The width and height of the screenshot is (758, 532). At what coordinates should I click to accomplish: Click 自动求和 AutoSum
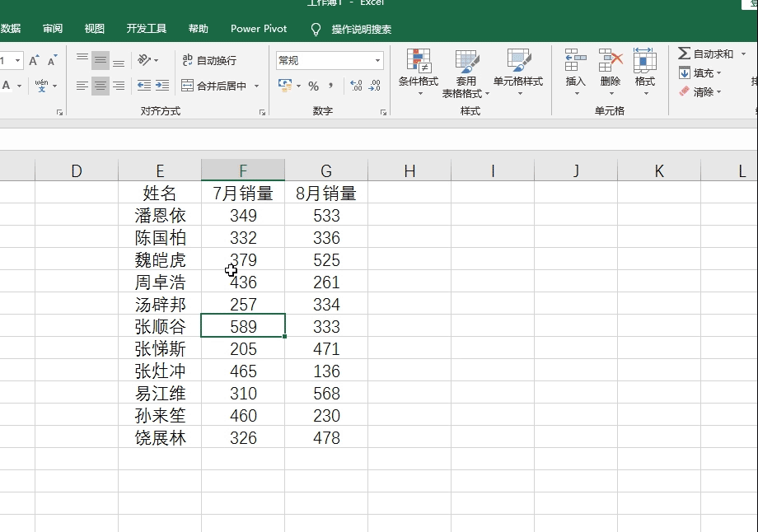point(705,54)
